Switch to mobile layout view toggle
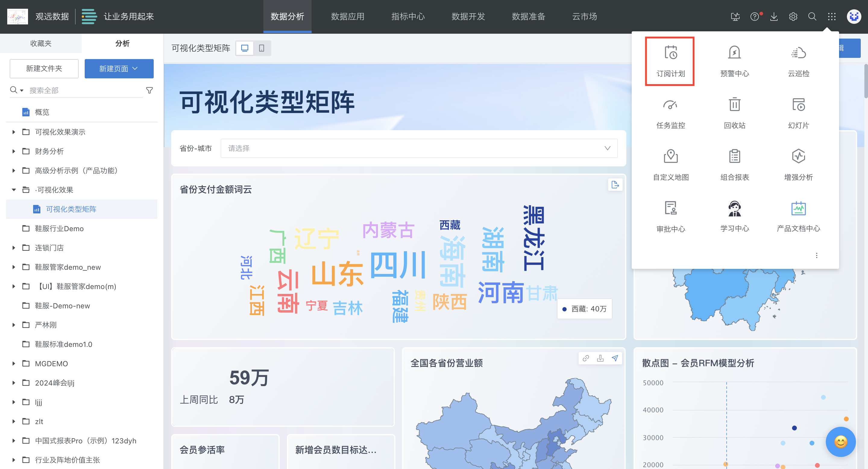 (262, 48)
